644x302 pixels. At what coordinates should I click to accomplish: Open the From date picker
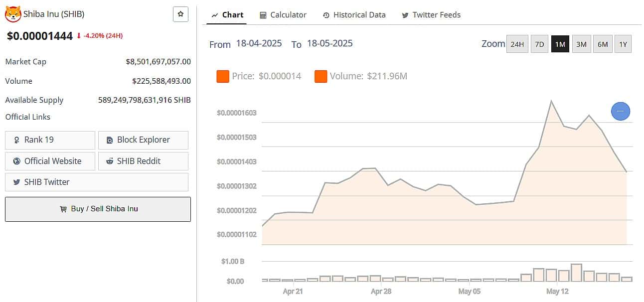[x=260, y=43]
